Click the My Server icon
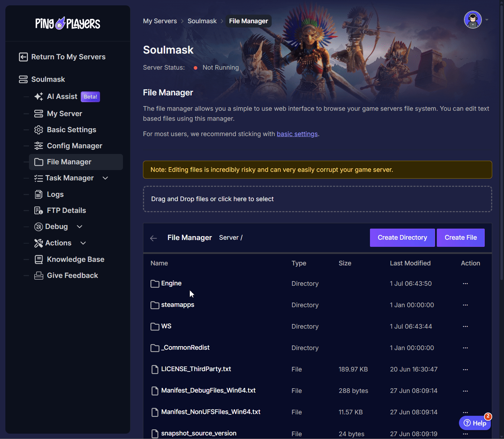 pyautogui.click(x=39, y=114)
